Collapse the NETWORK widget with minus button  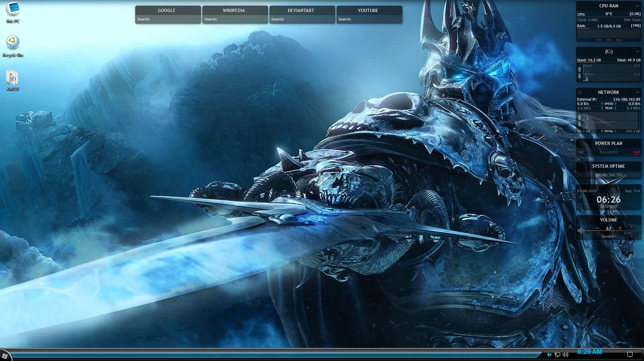(637, 92)
